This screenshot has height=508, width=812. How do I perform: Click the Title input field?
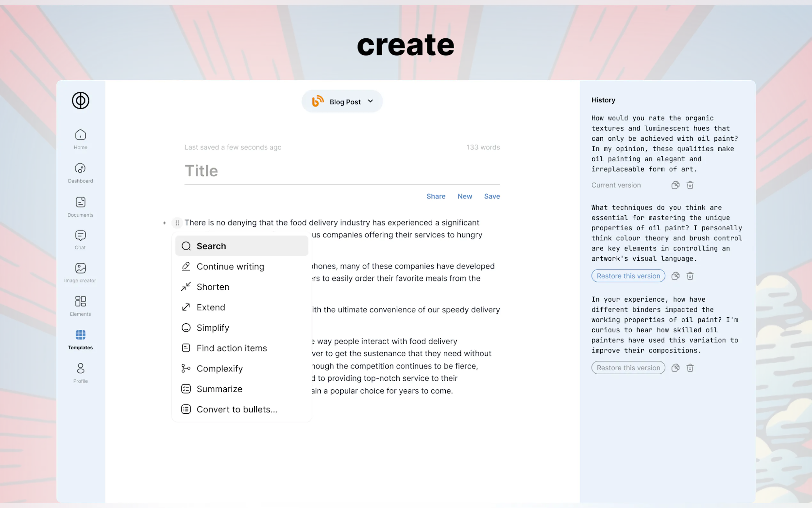342,171
